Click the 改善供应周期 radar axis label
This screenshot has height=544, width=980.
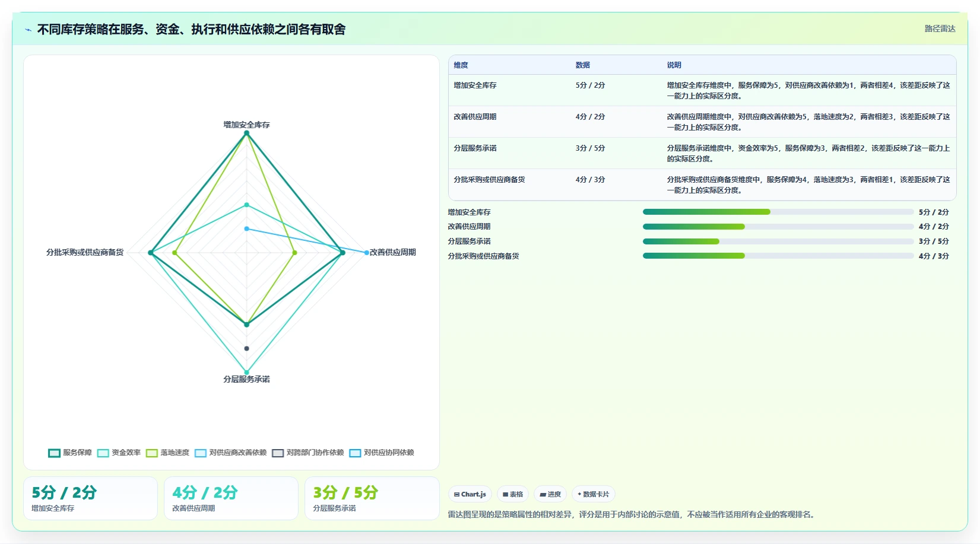tap(393, 252)
